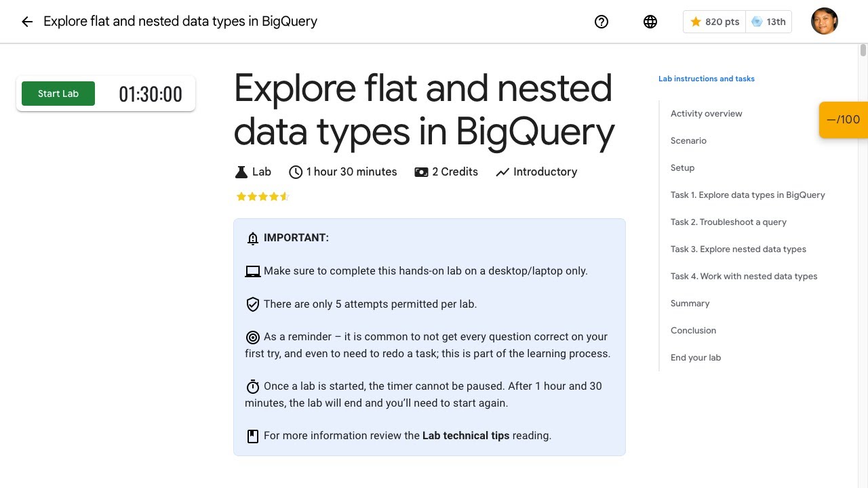
Task: Go to Task 3. Explore nested data types
Action: [738, 249]
